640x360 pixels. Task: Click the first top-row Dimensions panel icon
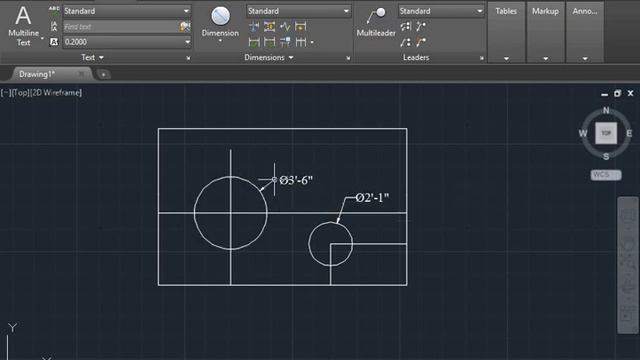254,27
